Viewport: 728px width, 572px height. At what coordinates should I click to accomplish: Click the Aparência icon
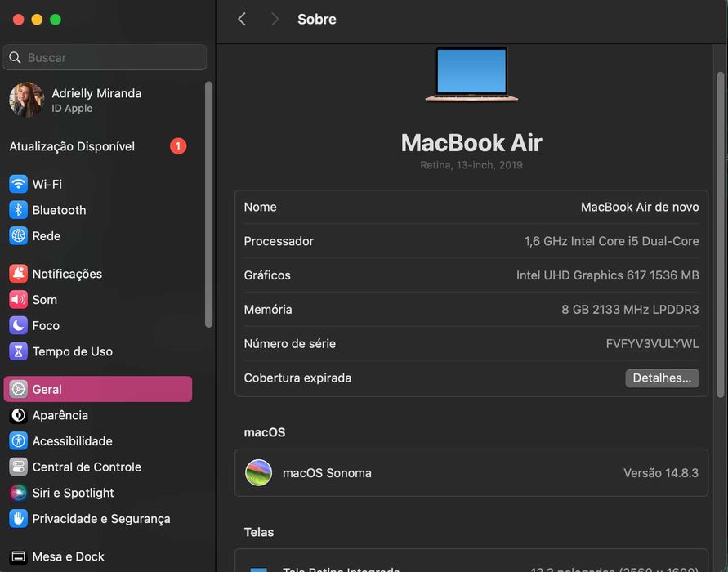tap(18, 415)
